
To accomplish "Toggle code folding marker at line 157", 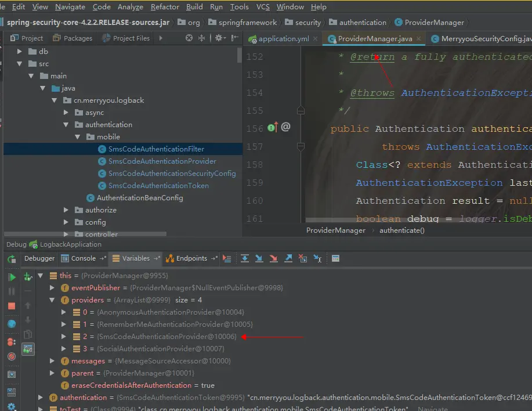I will (301, 147).
